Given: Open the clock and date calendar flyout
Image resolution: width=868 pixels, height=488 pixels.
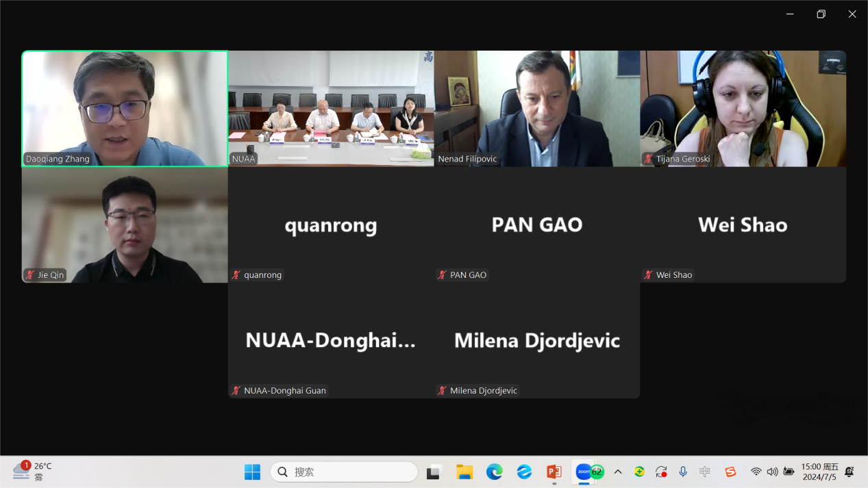Looking at the screenshot, I should pyautogui.click(x=819, y=472).
